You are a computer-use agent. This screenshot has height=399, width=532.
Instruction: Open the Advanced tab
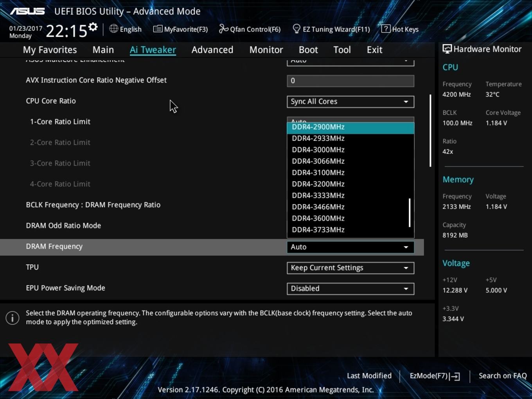click(x=212, y=50)
